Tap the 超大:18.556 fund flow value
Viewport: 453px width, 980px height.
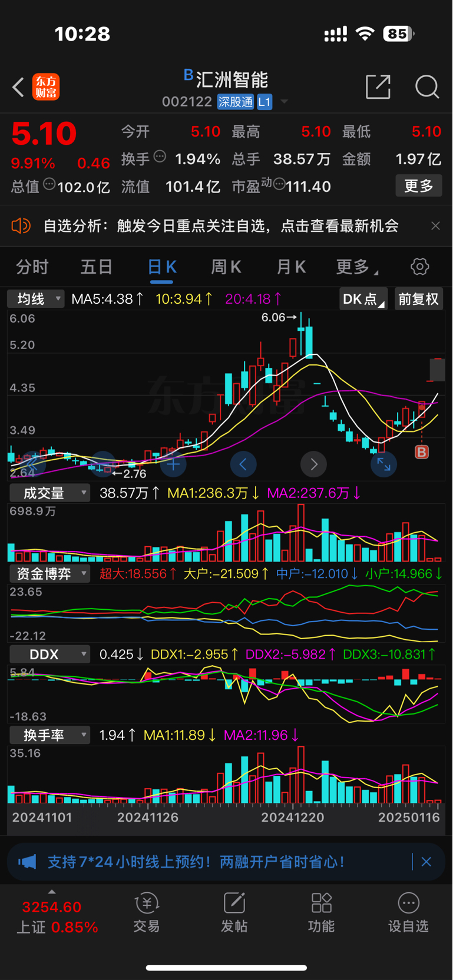click(x=138, y=573)
